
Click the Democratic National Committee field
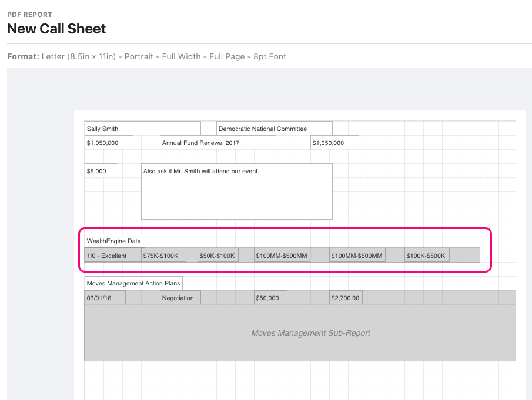(274, 127)
